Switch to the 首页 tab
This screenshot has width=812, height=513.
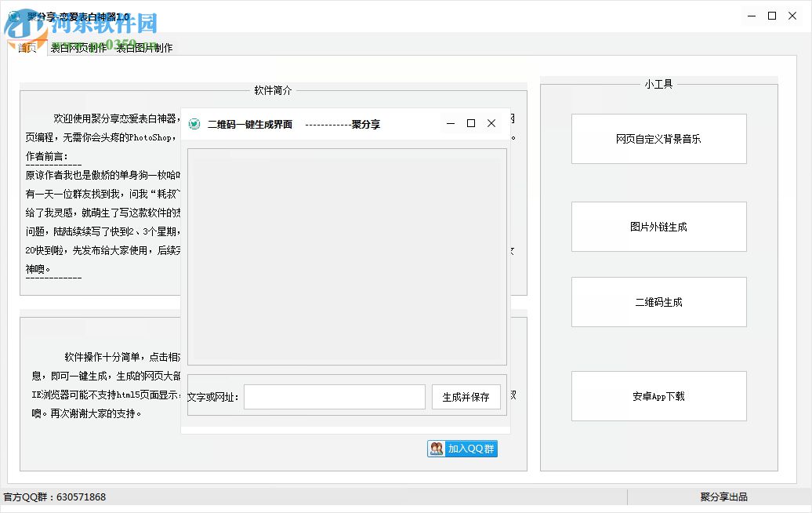(x=27, y=48)
